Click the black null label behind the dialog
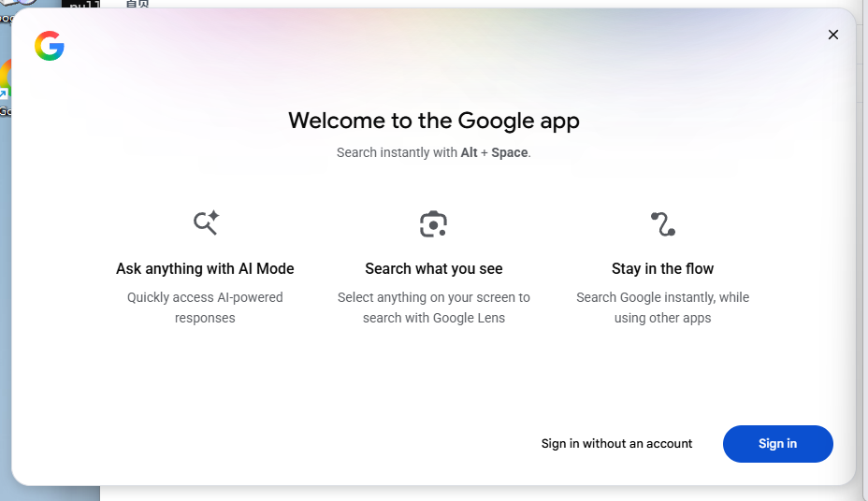Image resolution: width=868 pixels, height=501 pixels. 80,5
